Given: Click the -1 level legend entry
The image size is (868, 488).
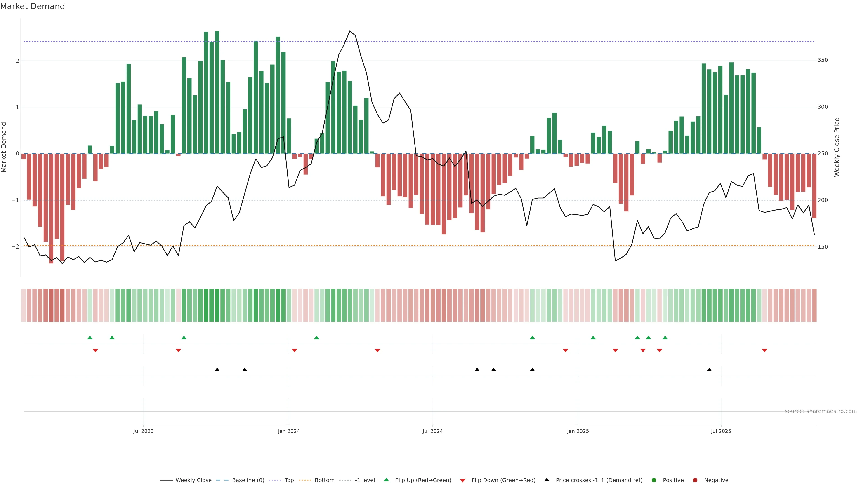Looking at the screenshot, I should (x=365, y=480).
